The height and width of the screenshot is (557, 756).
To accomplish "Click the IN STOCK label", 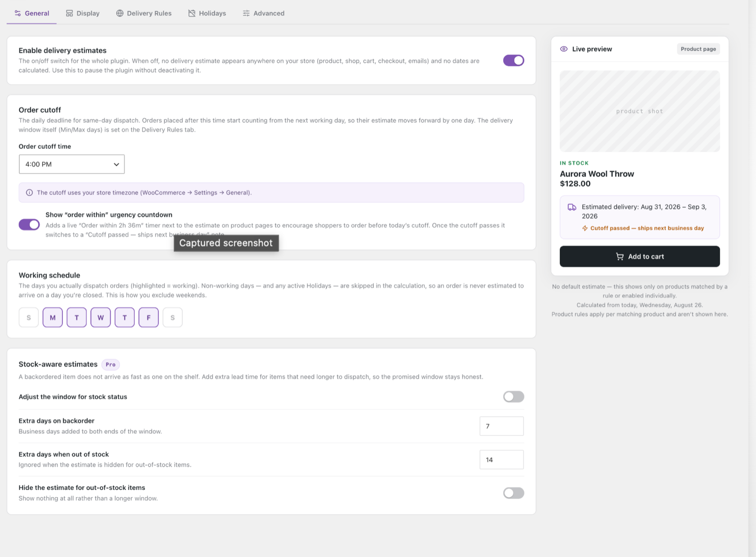I will point(574,163).
